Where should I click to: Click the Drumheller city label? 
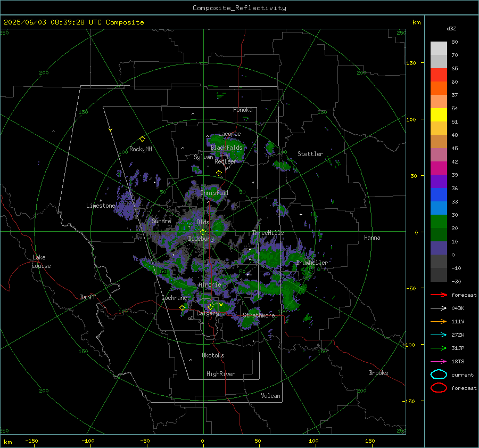(312, 263)
